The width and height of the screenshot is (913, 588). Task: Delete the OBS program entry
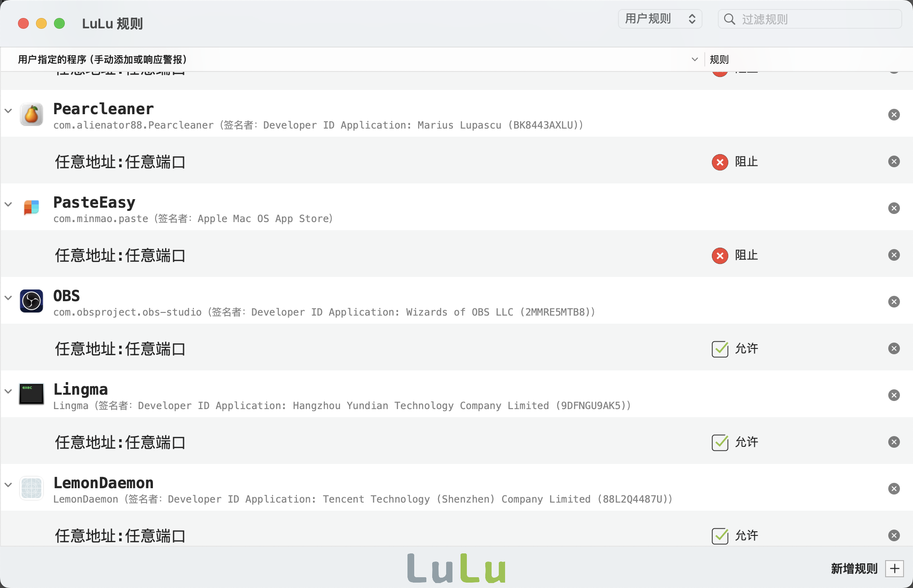pyautogui.click(x=894, y=302)
